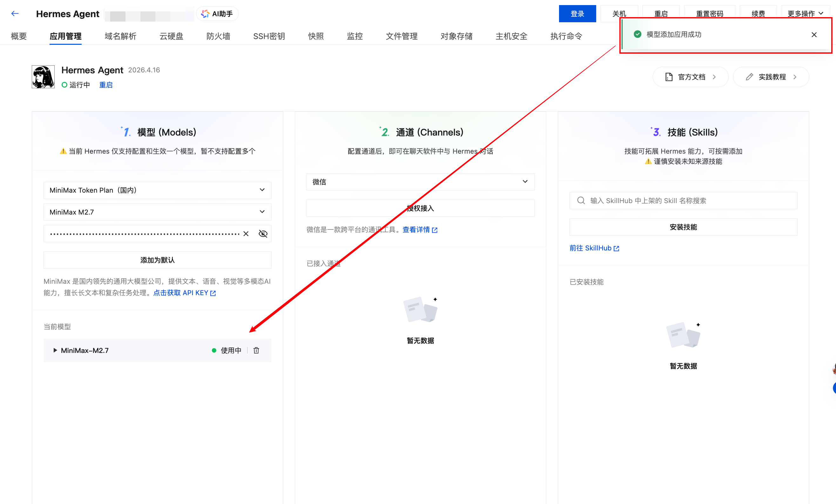
Task: Click the 模型添加应用成功 message text
Action: coord(674,34)
